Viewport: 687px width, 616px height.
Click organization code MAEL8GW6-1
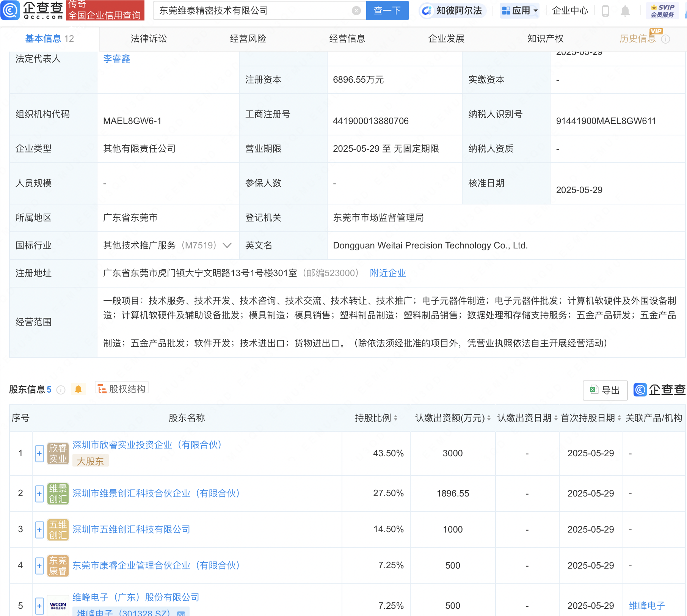(132, 121)
